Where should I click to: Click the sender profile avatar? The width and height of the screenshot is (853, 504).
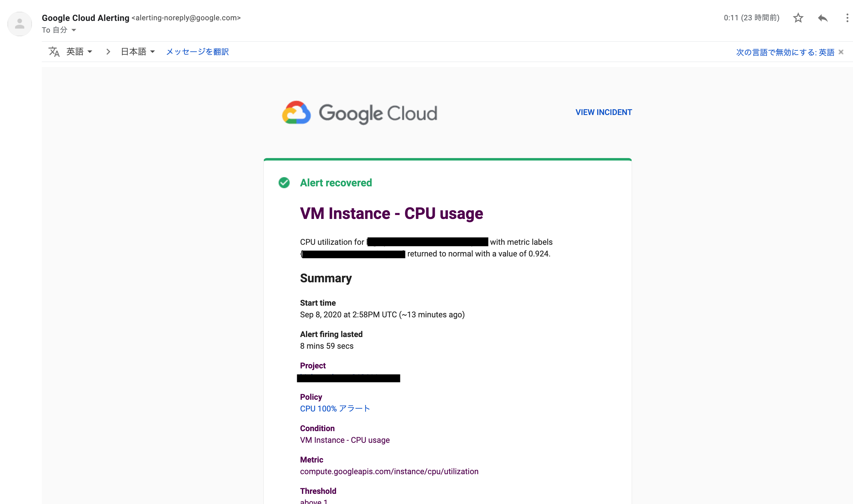(20, 24)
